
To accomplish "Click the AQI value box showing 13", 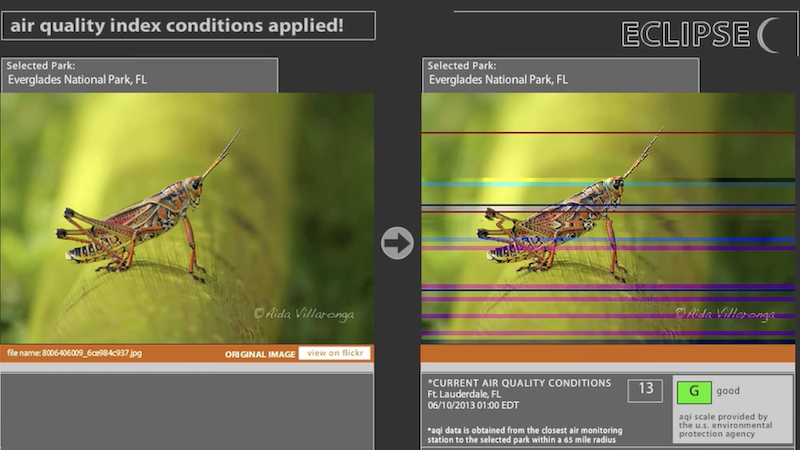I will (645, 391).
